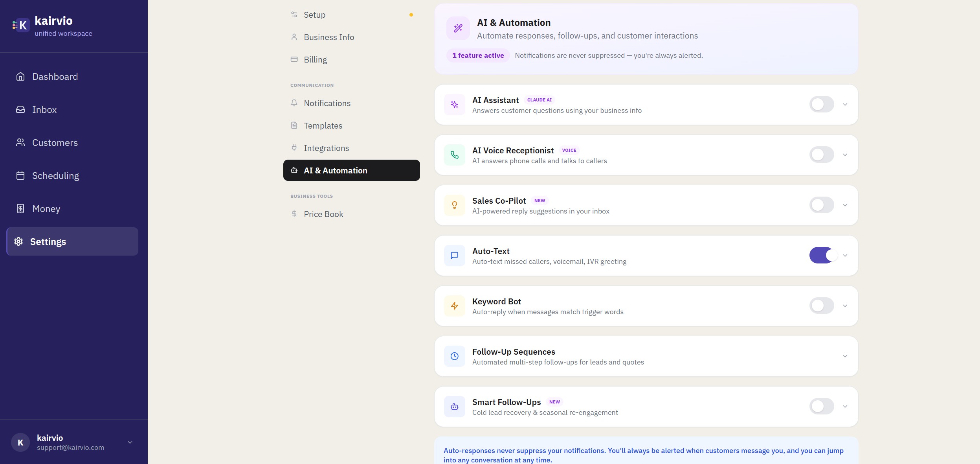Click the Setup sliders icon
This screenshot has width=980, height=464.
click(x=294, y=15)
